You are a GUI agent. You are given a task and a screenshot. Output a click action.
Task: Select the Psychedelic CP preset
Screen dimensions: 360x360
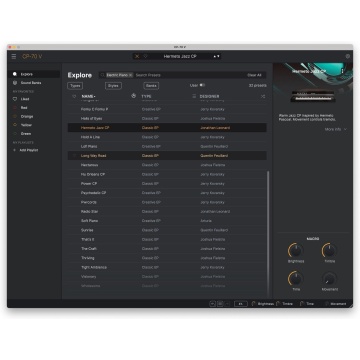tap(167, 193)
